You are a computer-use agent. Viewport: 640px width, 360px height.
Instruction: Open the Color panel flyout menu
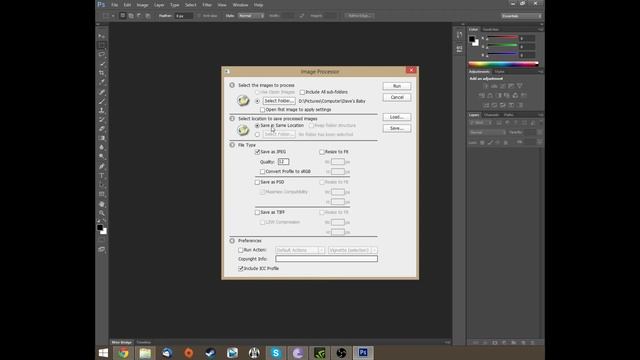coord(540,29)
